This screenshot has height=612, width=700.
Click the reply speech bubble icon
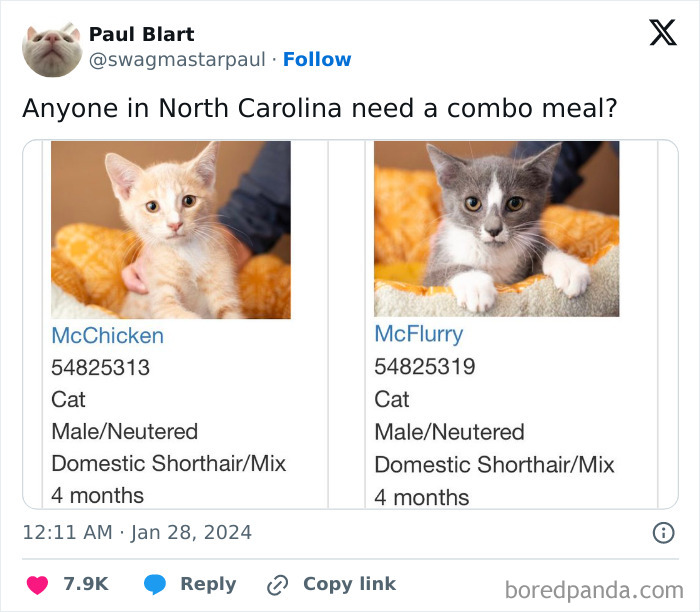pos(155,585)
